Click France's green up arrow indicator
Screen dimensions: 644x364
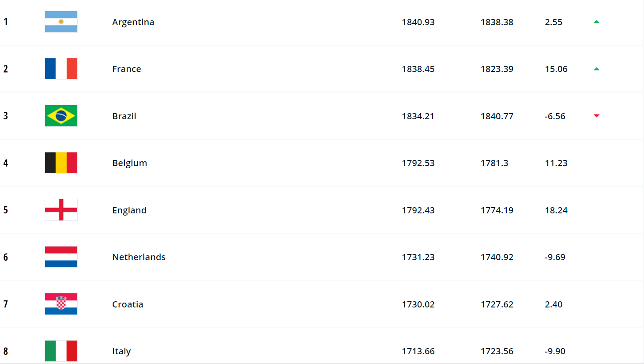point(596,69)
